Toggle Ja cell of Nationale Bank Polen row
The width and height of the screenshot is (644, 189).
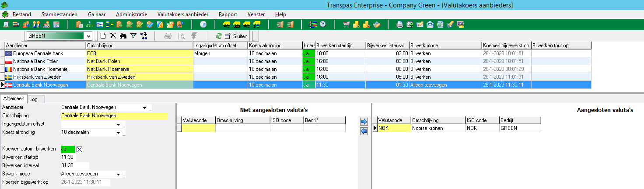[308, 61]
